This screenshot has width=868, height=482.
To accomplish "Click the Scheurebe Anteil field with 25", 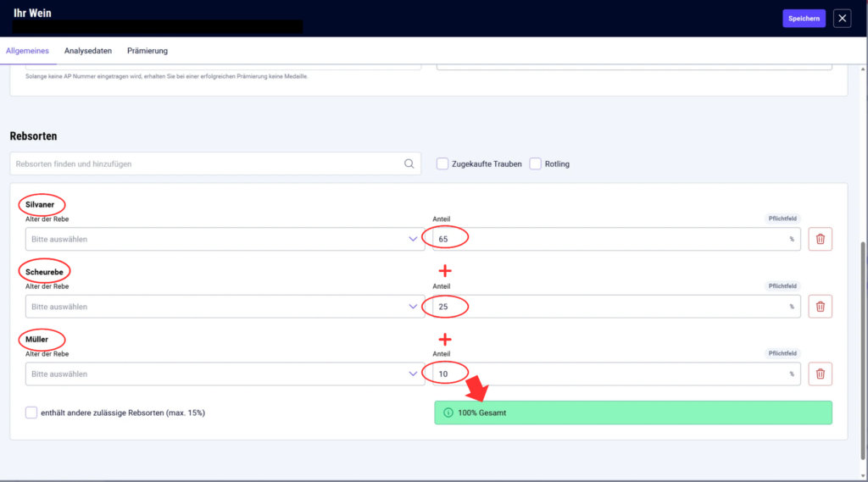I will pyautogui.click(x=617, y=307).
